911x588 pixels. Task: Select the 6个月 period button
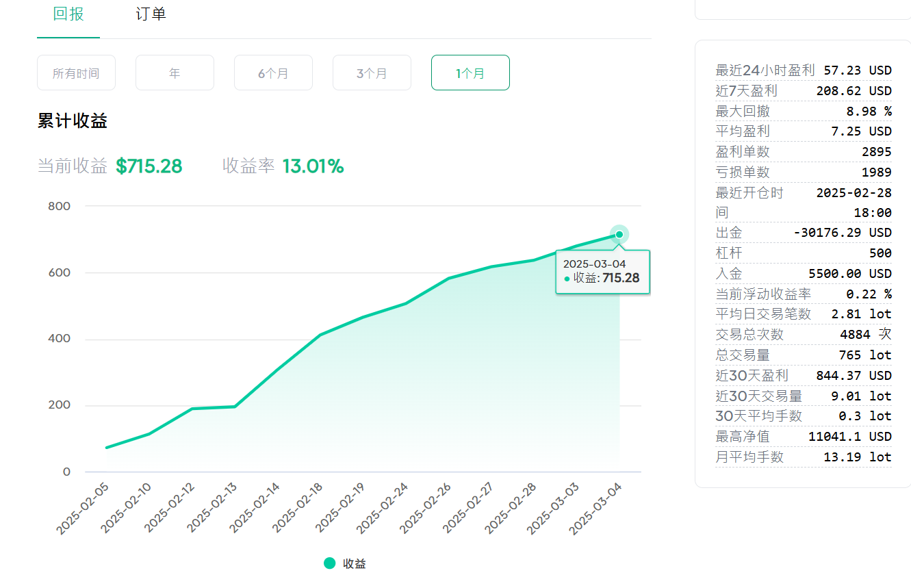[273, 73]
